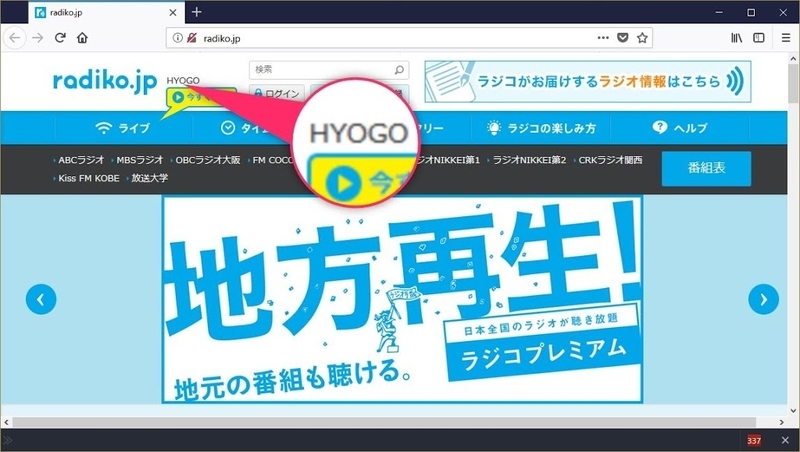Select Kiss FM KOBE station link
Screen dimensions: 800x452
(x=88, y=178)
